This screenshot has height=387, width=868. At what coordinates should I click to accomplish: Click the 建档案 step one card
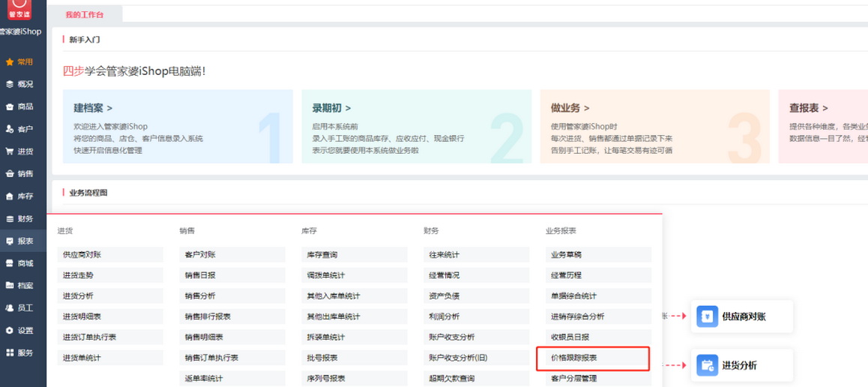(178, 127)
